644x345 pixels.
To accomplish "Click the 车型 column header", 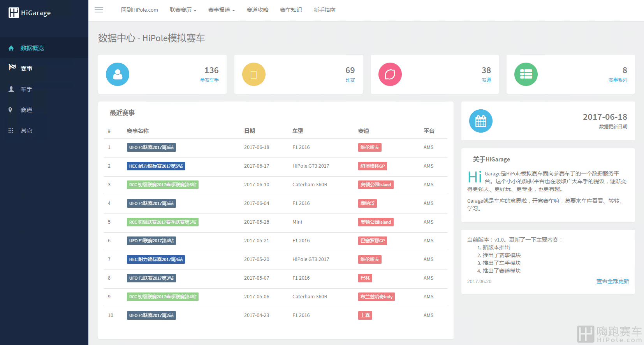I will [x=298, y=131].
